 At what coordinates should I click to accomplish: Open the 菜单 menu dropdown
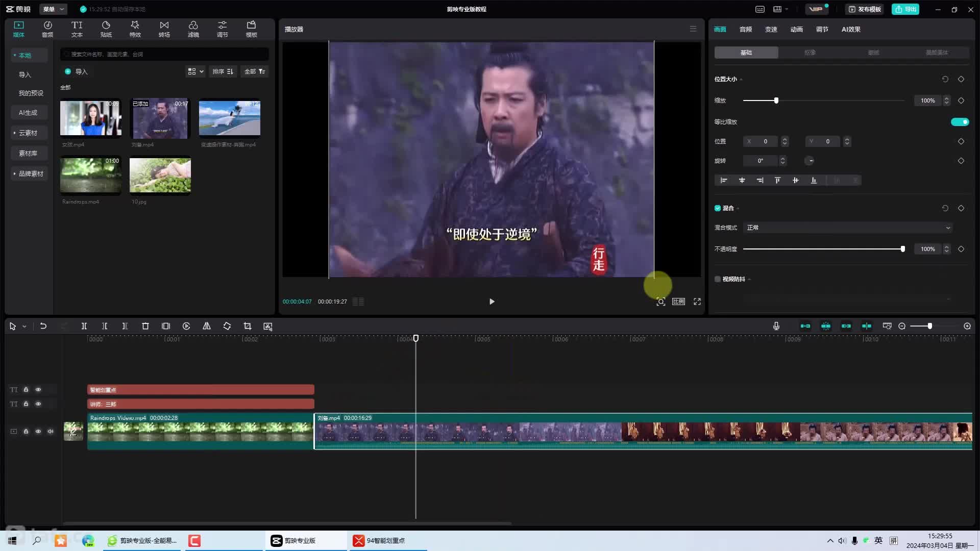(54, 9)
